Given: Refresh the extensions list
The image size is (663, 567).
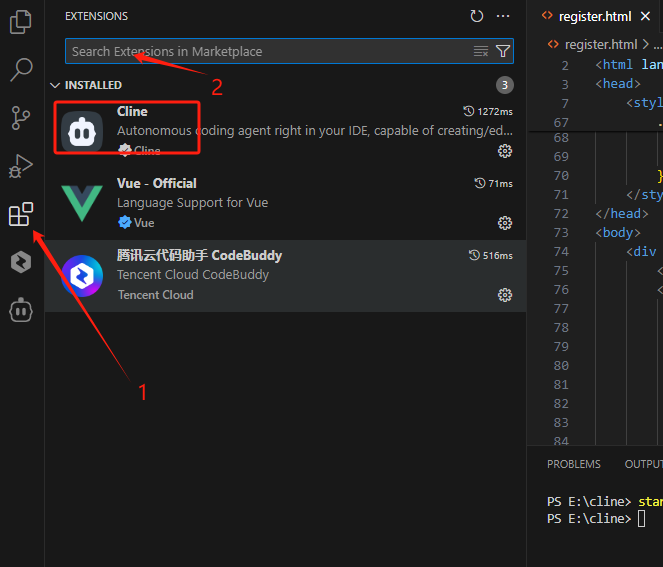Looking at the screenshot, I should coord(477,16).
